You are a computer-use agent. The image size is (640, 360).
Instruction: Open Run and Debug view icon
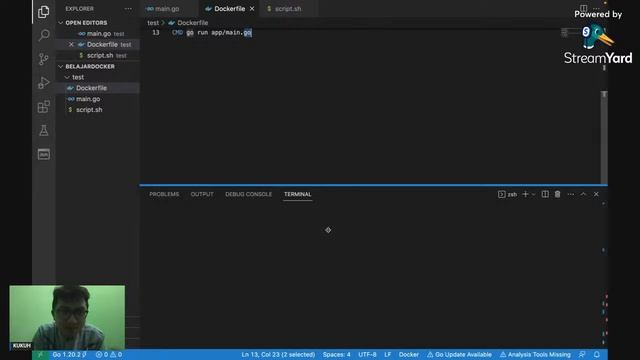pyautogui.click(x=44, y=83)
